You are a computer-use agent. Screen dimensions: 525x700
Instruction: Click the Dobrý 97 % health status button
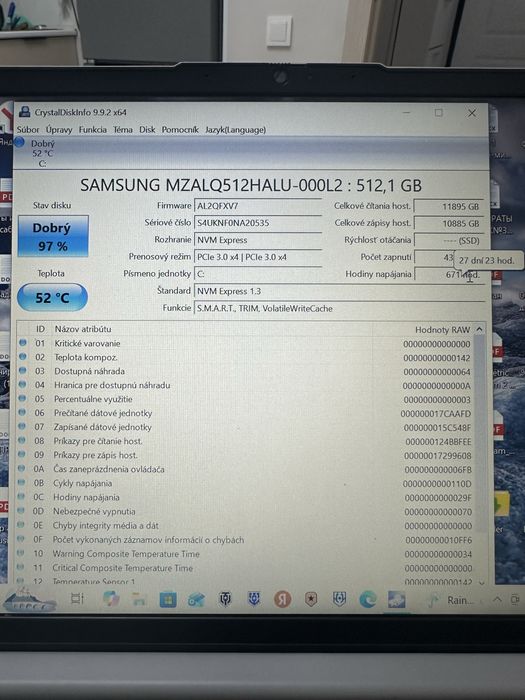[53, 236]
